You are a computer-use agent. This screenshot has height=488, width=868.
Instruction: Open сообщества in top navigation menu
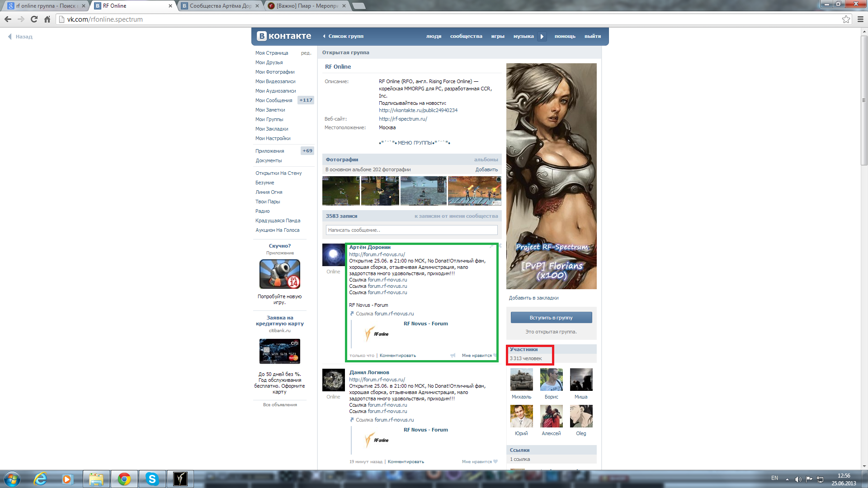pyautogui.click(x=466, y=36)
